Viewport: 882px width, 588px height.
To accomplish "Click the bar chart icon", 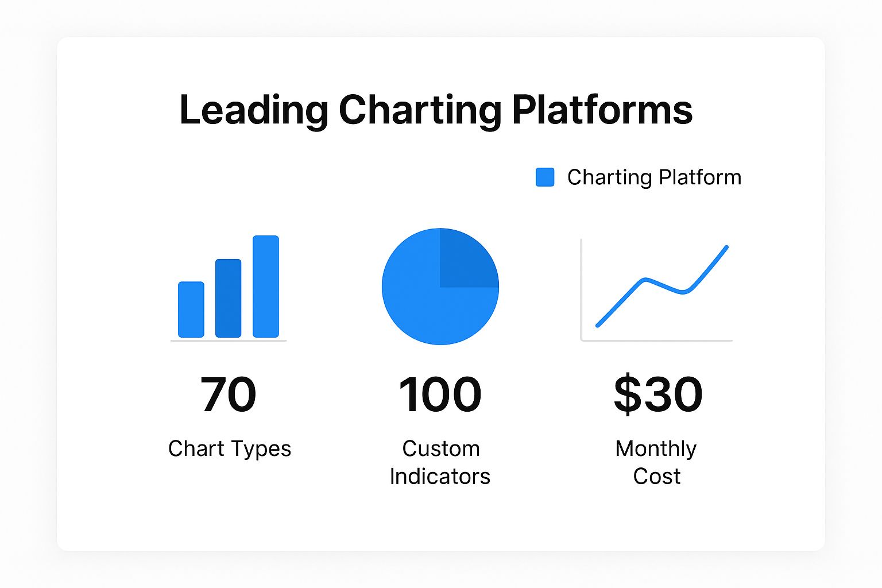I will coord(229,288).
